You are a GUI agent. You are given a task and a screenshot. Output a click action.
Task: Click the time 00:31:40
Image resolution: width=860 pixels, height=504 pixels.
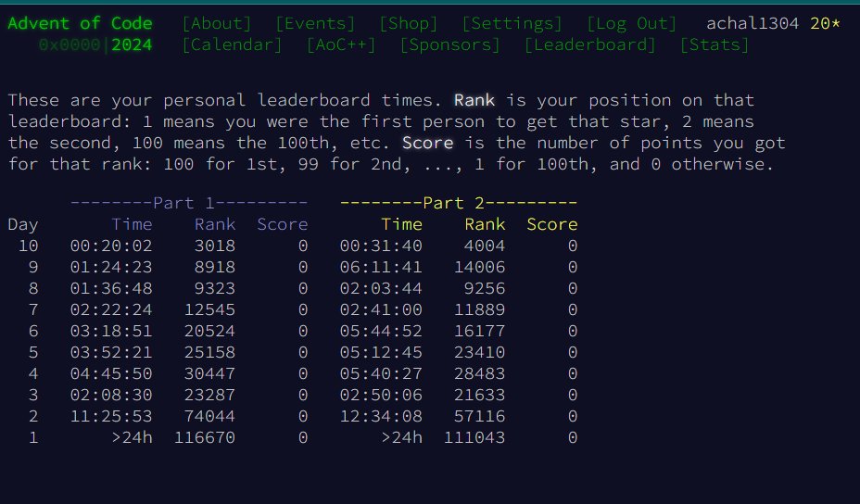click(381, 246)
